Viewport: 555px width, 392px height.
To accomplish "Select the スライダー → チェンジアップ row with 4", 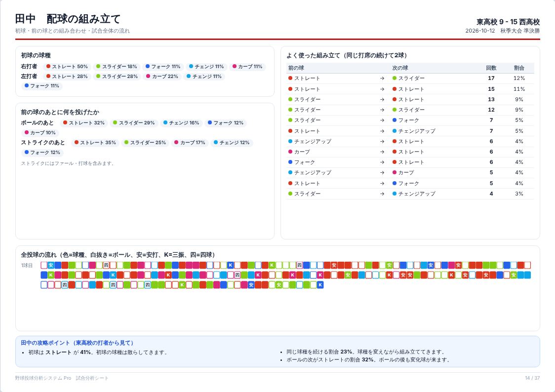I will pos(410,194).
